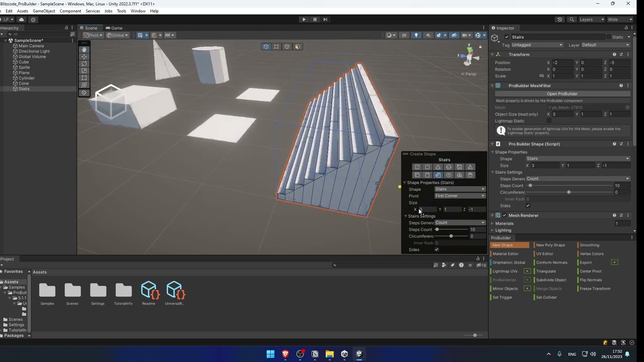Open the Window menu

[x=138, y=11]
